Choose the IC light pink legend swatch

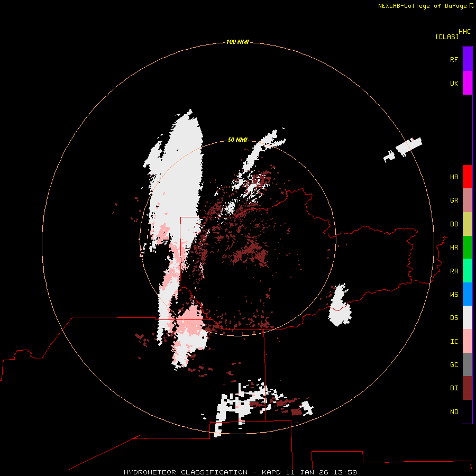tap(467, 341)
